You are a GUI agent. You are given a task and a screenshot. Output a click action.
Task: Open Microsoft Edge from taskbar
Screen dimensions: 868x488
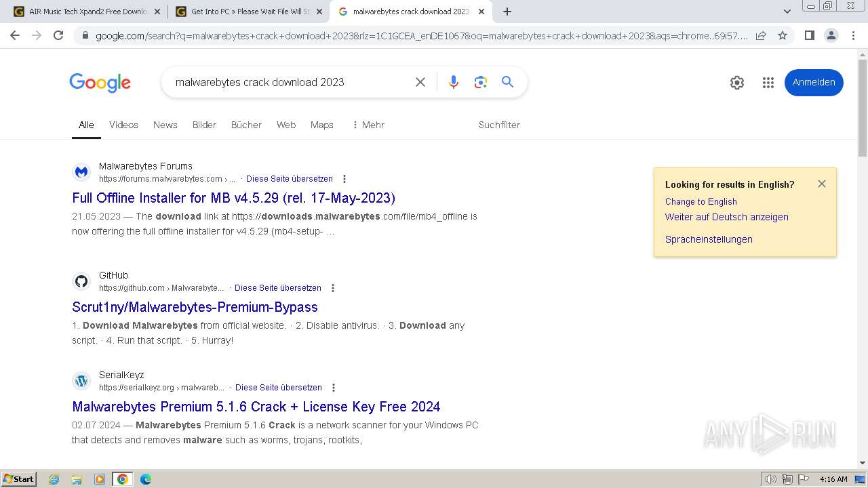[146, 479]
